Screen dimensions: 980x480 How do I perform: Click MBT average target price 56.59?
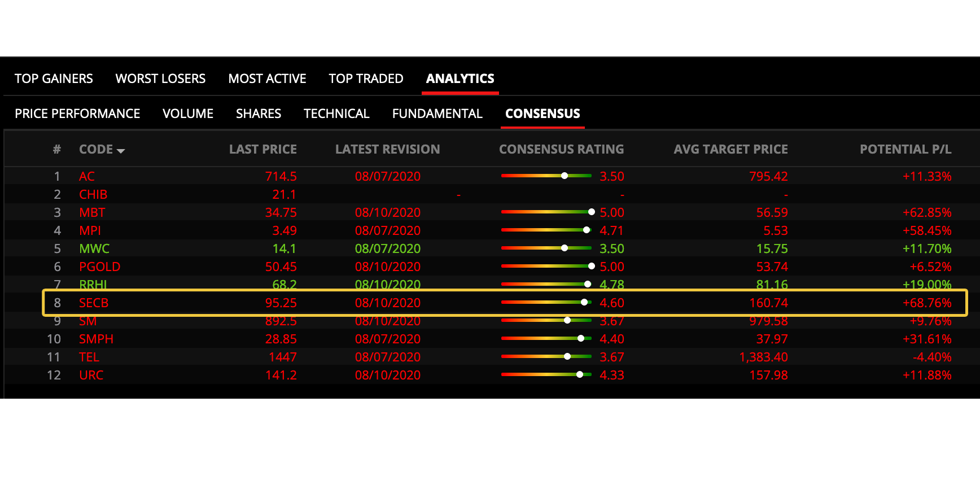click(x=772, y=212)
